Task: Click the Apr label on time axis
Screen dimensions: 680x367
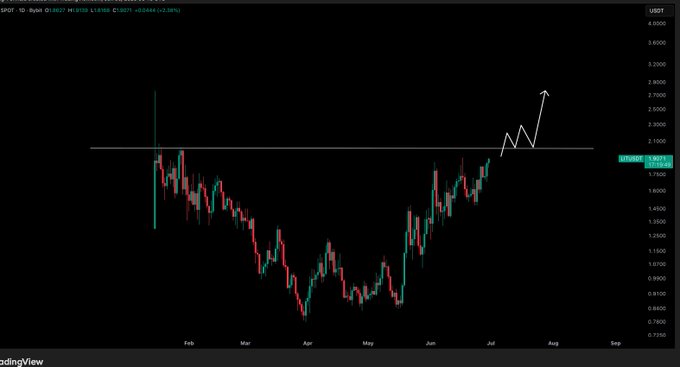Action: 307,343
